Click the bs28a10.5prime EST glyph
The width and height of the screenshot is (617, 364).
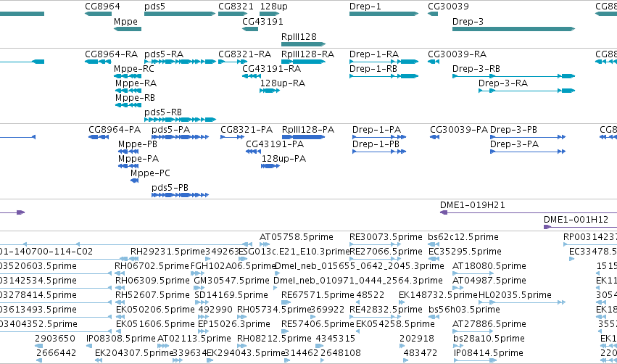[x=459, y=347]
